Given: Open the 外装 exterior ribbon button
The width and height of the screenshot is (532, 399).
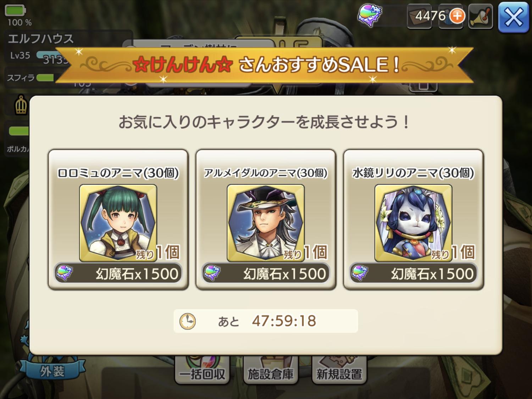Looking at the screenshot, I should pos(52,371).
